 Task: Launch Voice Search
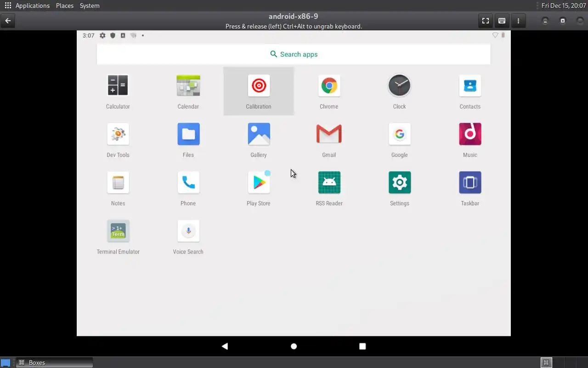[188, 236]
